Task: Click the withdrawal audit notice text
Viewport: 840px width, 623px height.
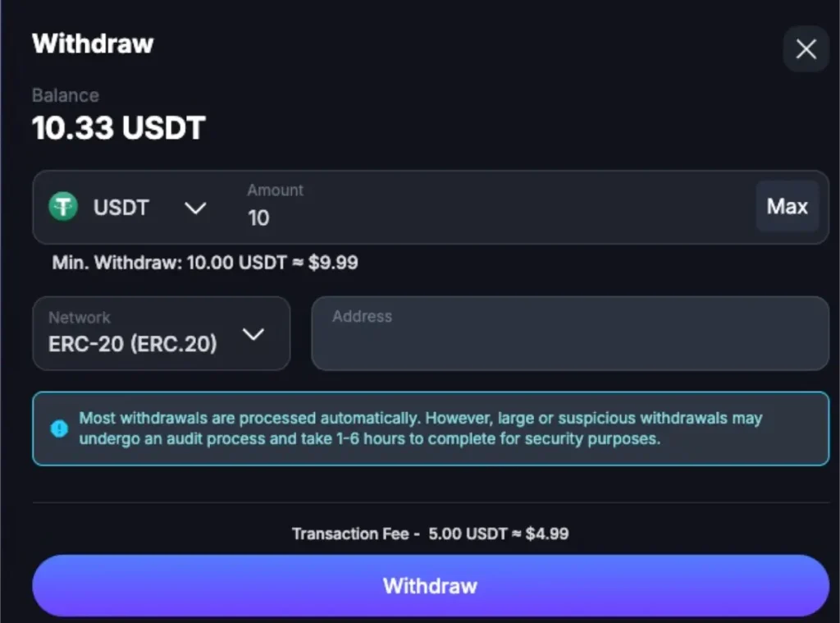Action: tap(420, 428)
